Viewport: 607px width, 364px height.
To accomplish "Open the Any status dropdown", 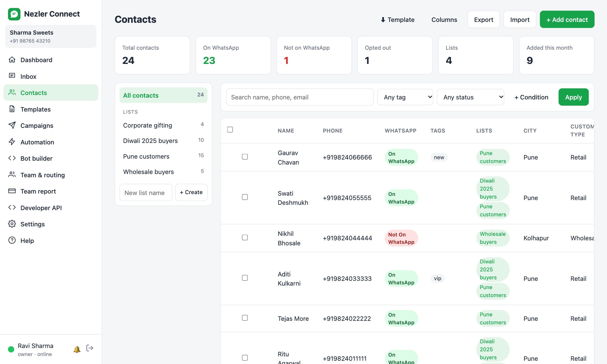I will (470, 97).
